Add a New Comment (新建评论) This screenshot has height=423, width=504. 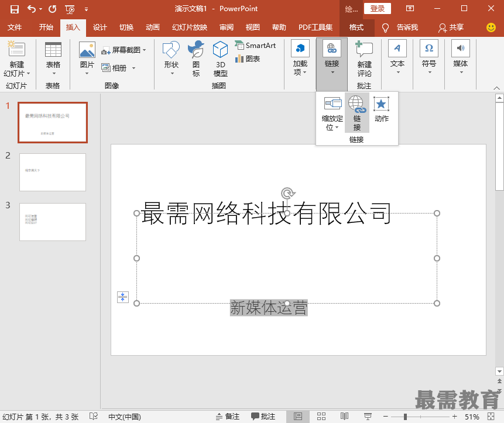coord(364,59)
